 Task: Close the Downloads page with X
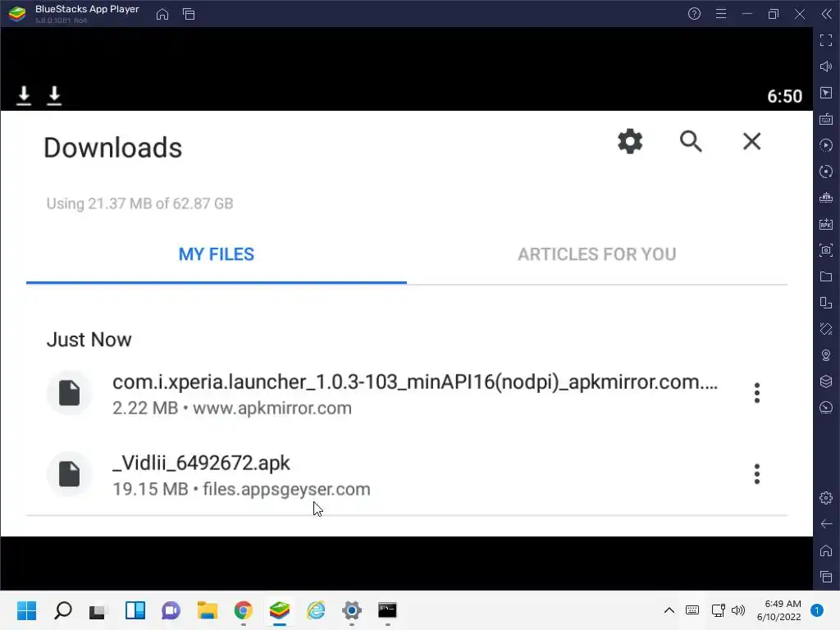coord(751,141)
